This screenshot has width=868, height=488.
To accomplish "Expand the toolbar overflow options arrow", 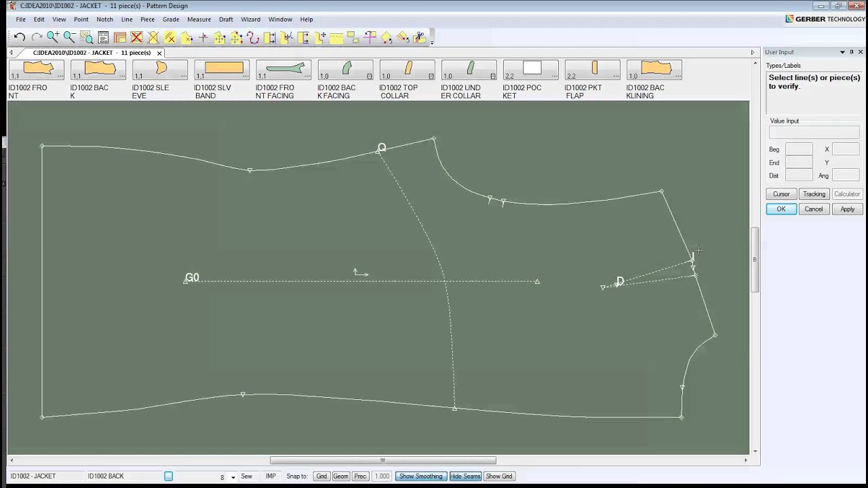I will (x=432, y=41).
